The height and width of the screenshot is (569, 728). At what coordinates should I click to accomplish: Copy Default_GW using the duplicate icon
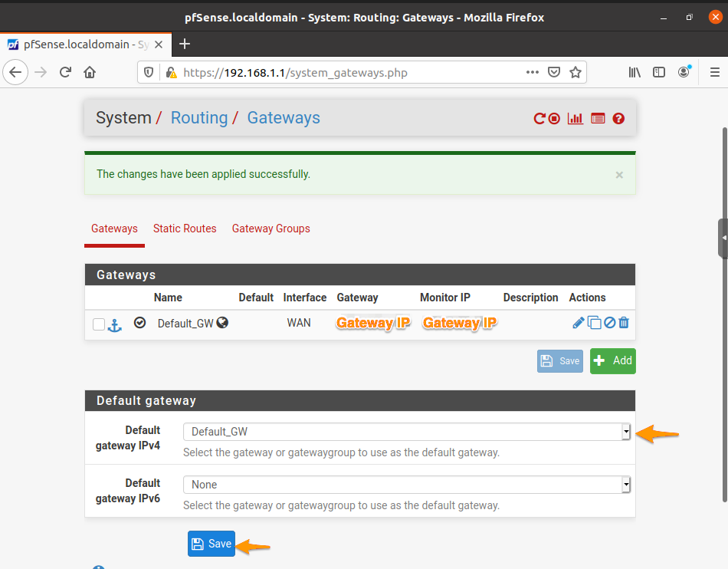(595, 322)
